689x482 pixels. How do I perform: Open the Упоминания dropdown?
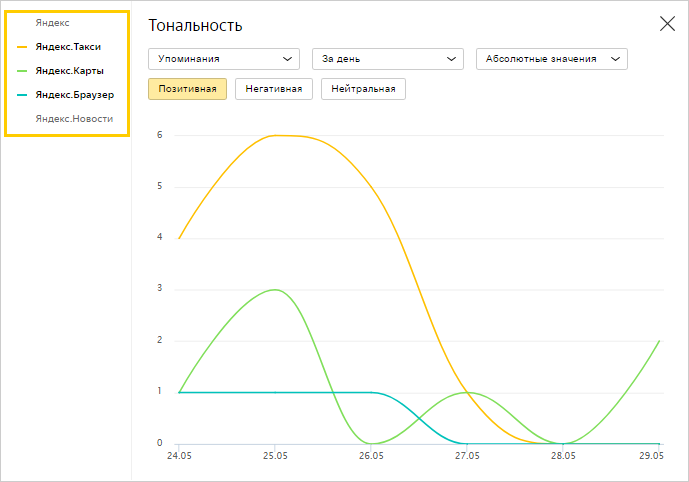click(224, 59)
